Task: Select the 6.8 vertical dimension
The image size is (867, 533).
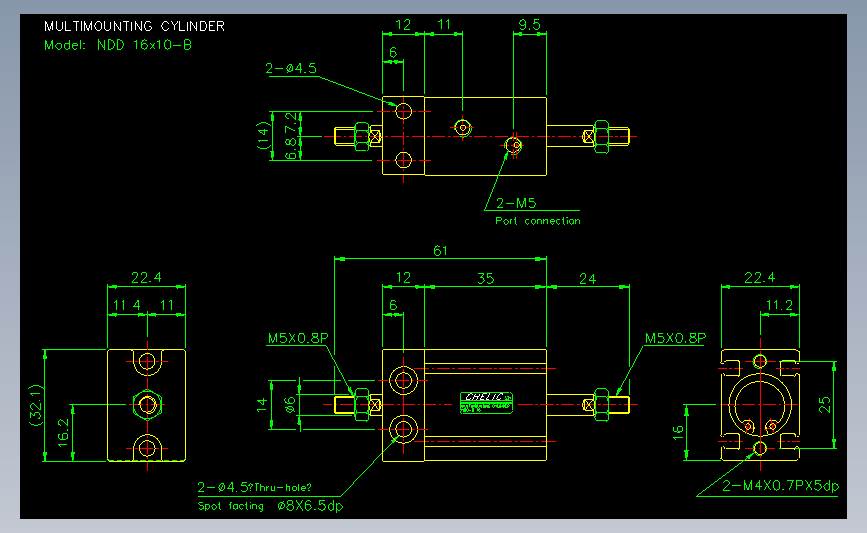Action: point(290,148)
